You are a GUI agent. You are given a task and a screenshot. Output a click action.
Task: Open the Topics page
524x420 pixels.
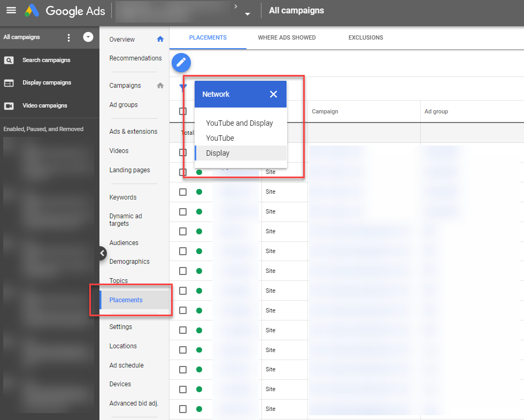pyautogui.click(x=119, y=280)
